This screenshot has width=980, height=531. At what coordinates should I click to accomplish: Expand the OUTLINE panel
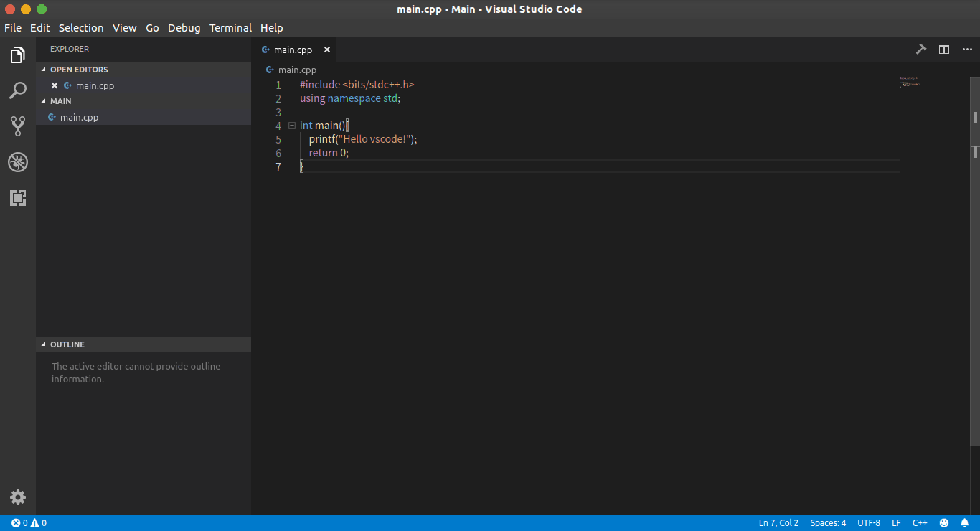coord(66,344)
